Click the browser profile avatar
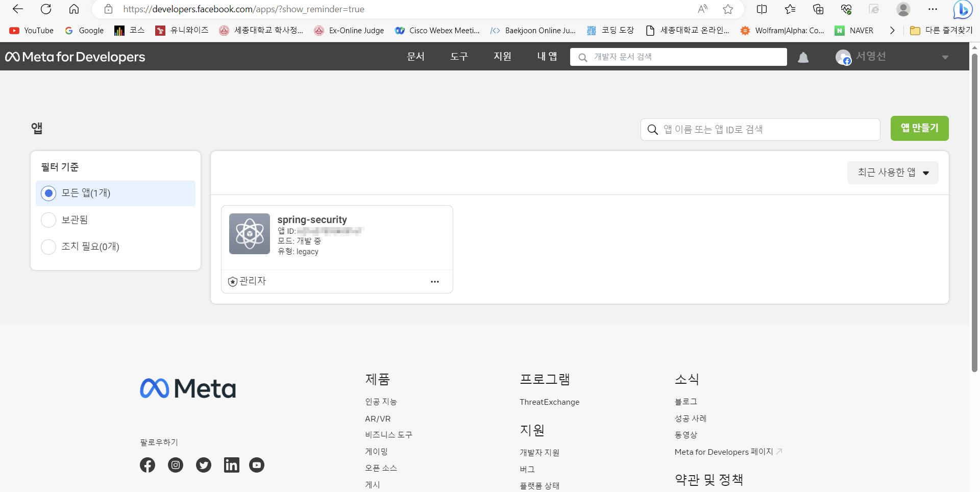980x492 pixels. [903, 9]
